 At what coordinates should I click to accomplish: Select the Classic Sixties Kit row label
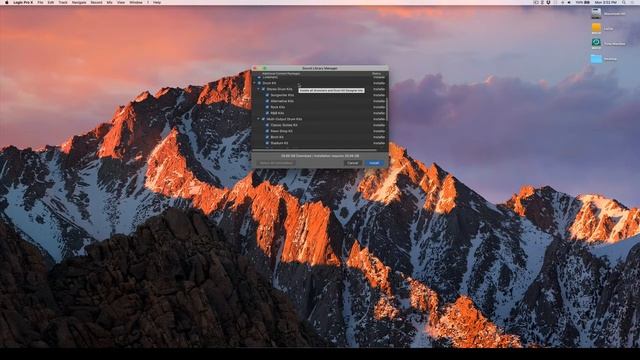[284, 125]
